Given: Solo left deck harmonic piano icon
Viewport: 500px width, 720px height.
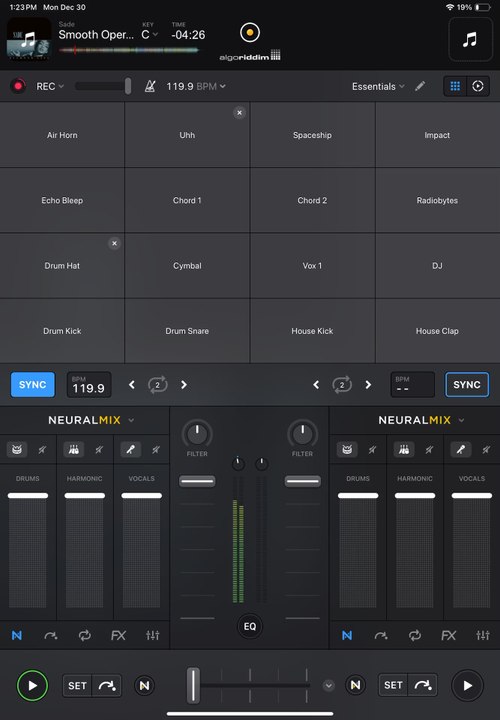Looking at the screenshot, I should (73, 450).
